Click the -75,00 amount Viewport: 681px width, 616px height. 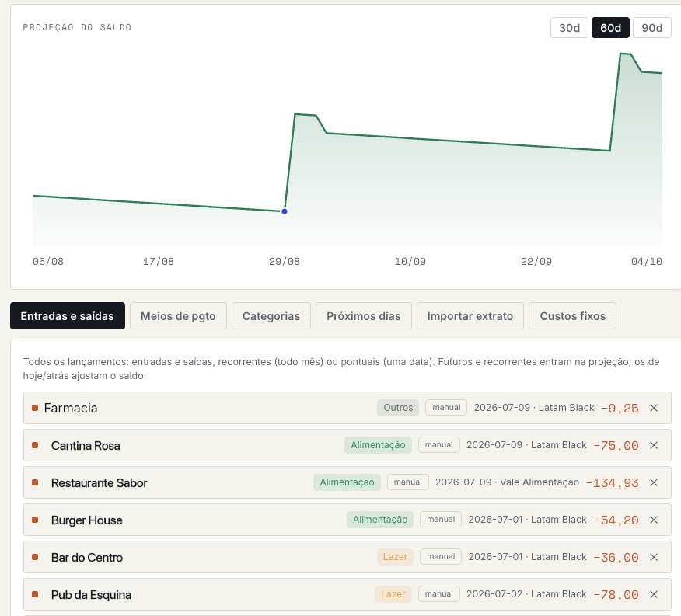(x=616, y=446)
